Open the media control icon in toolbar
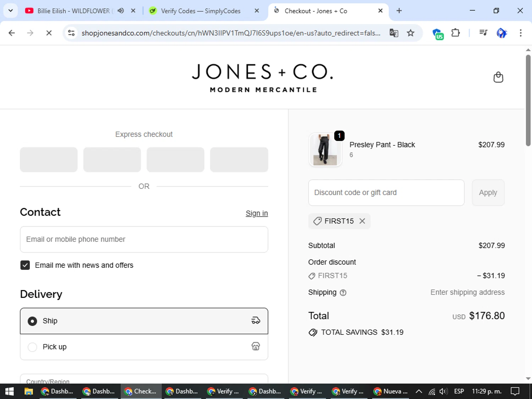Screen dimensions: 532x399 483,33
